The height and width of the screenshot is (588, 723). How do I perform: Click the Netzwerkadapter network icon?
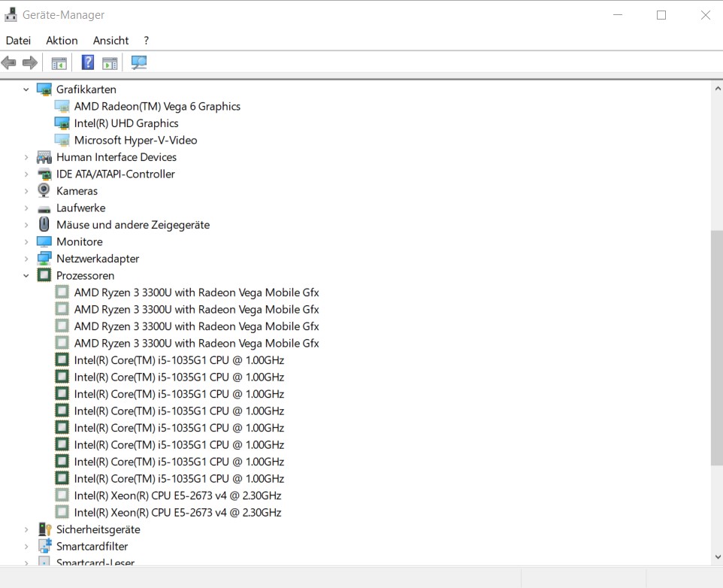pyautogui.click(x=44, y=259)
